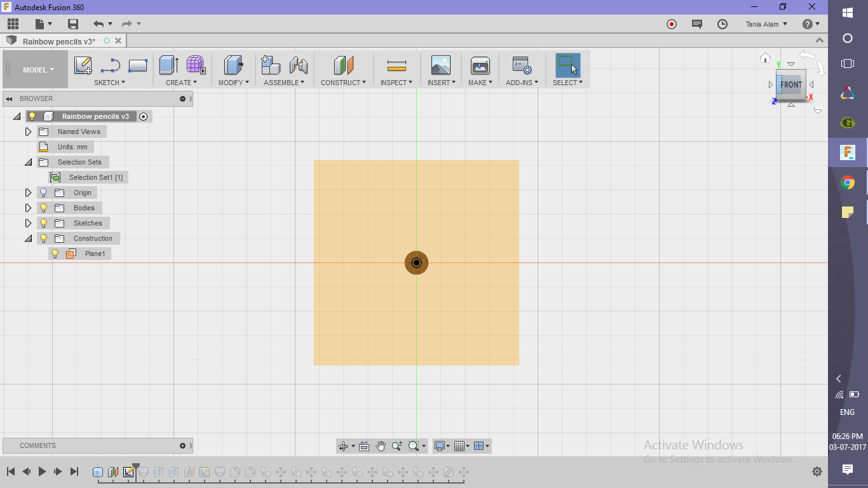868x488 pixels.
Task: Collapse the Construction folder
Action: (x=28, y=238)
